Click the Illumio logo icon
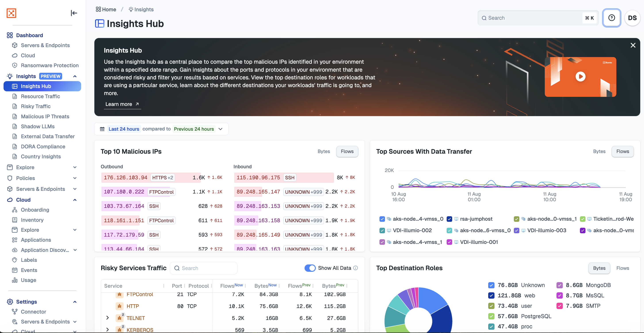 (11, 13)
